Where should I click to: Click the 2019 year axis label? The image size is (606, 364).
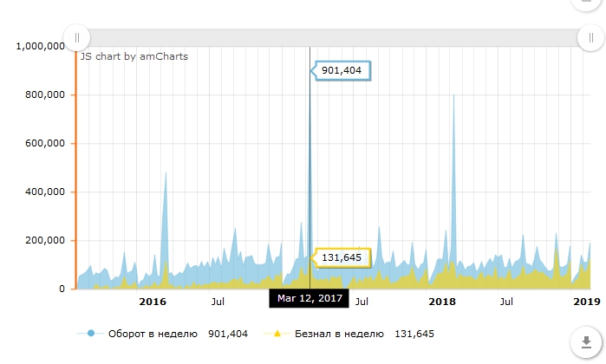[x=587, y=302]
